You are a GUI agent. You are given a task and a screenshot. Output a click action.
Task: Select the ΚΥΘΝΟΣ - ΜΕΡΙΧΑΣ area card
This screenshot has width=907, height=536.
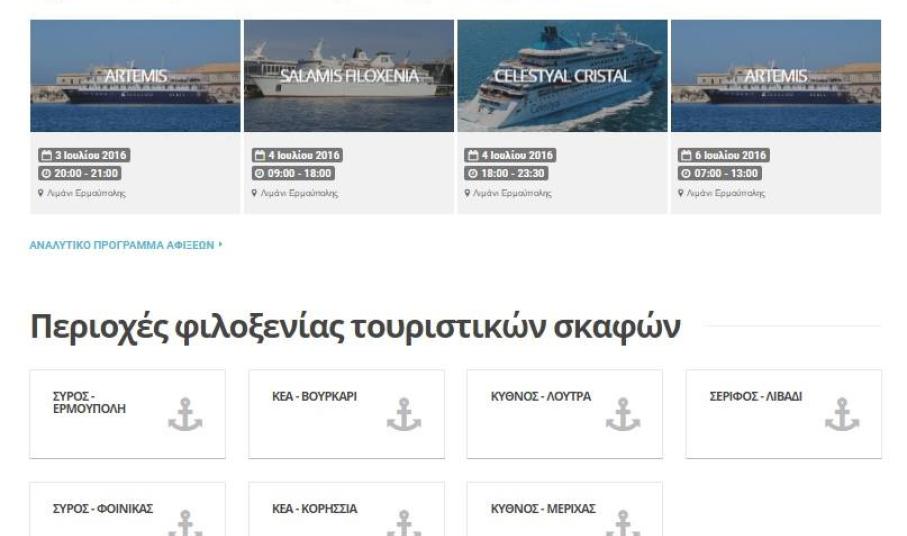[565, 509]
